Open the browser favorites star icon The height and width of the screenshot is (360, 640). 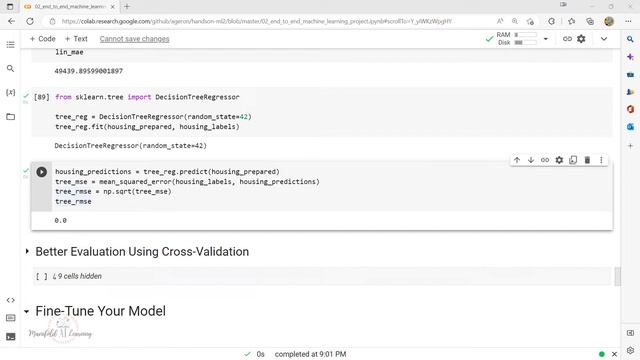(x=572, y=21)
